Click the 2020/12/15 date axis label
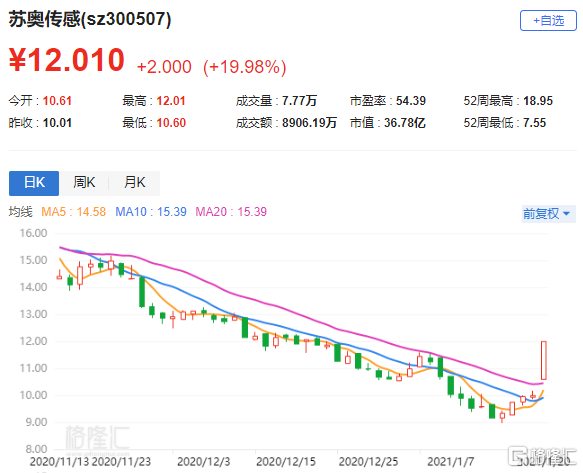The image size is (583, 473). [x=286, y=462]
